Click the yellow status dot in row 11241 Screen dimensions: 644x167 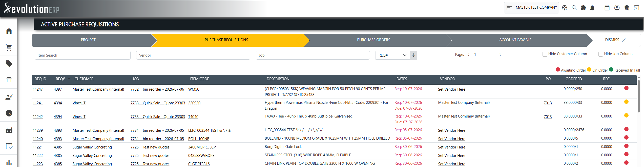pos(626,102)
